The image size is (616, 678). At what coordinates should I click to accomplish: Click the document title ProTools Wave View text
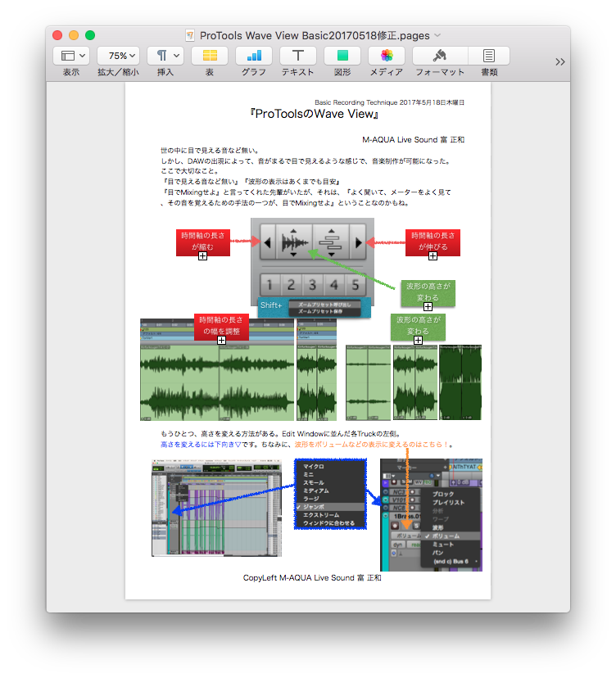click(x=315, y=35)
